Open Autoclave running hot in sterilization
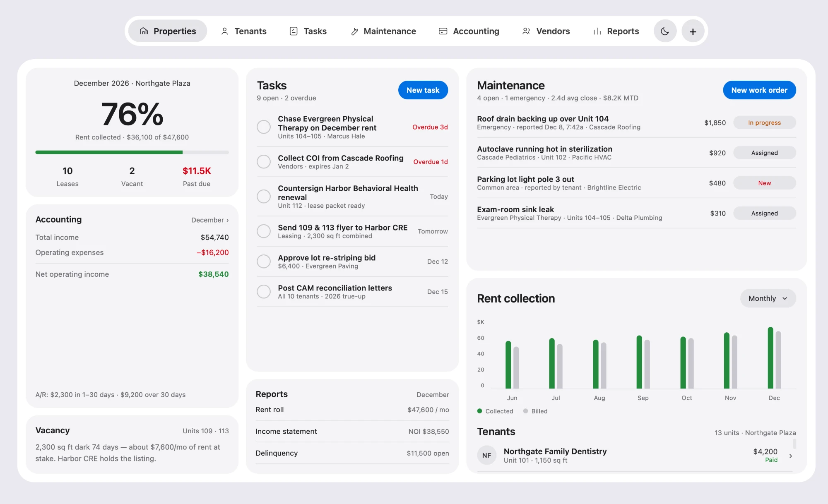The width and height of the screenshot is (828, 504). coord(636,153)
